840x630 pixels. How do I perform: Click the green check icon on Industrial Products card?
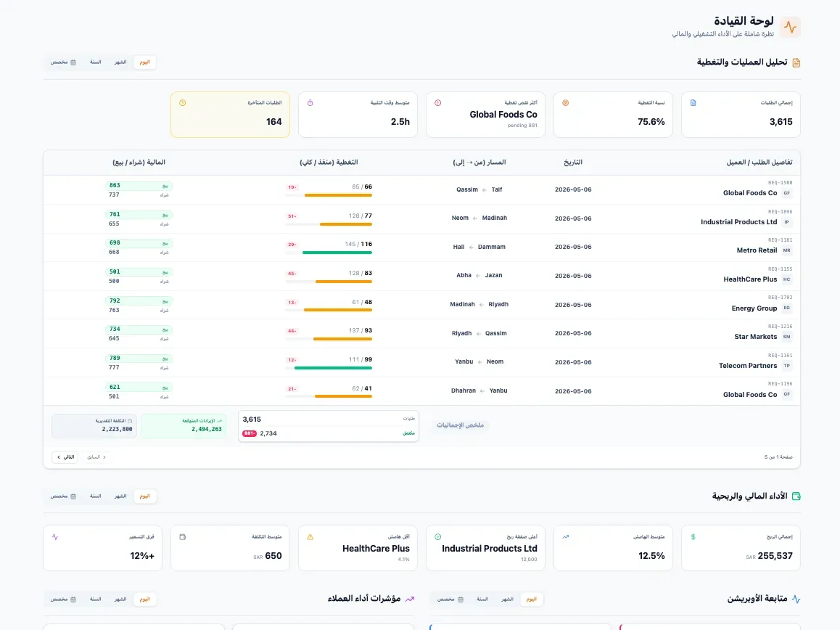[x=437, y=536]
